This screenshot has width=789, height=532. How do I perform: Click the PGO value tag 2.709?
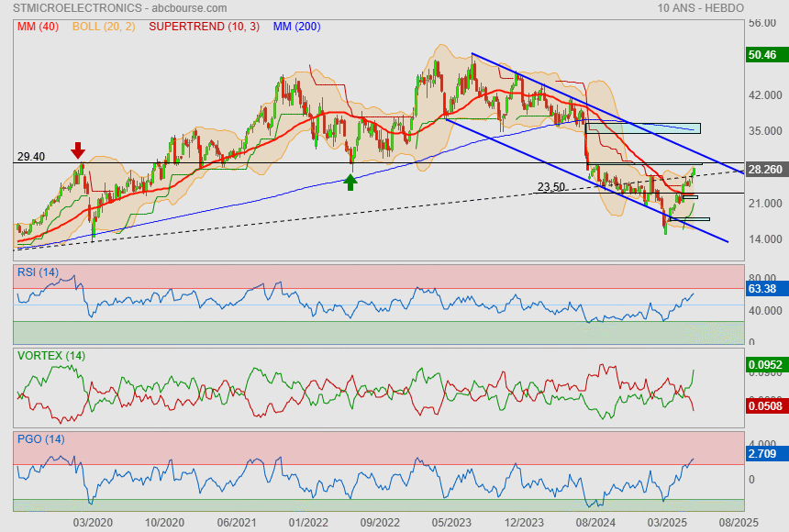767,454
